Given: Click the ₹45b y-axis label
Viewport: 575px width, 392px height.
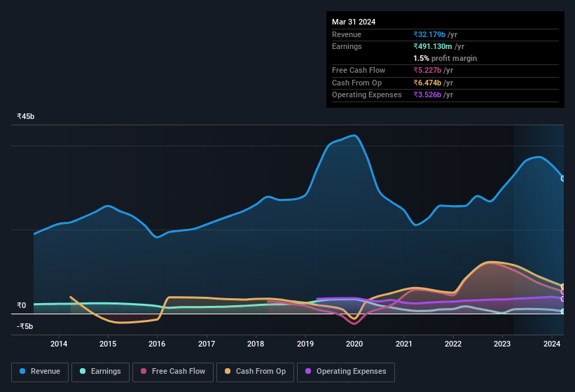Looking at the screenshot, I should coord(26,116).
